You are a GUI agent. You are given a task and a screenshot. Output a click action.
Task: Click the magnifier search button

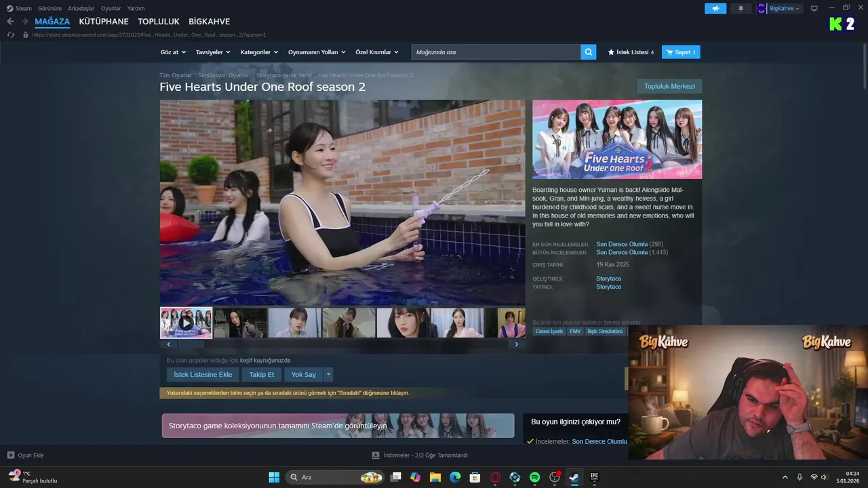(x=589, y=52)
